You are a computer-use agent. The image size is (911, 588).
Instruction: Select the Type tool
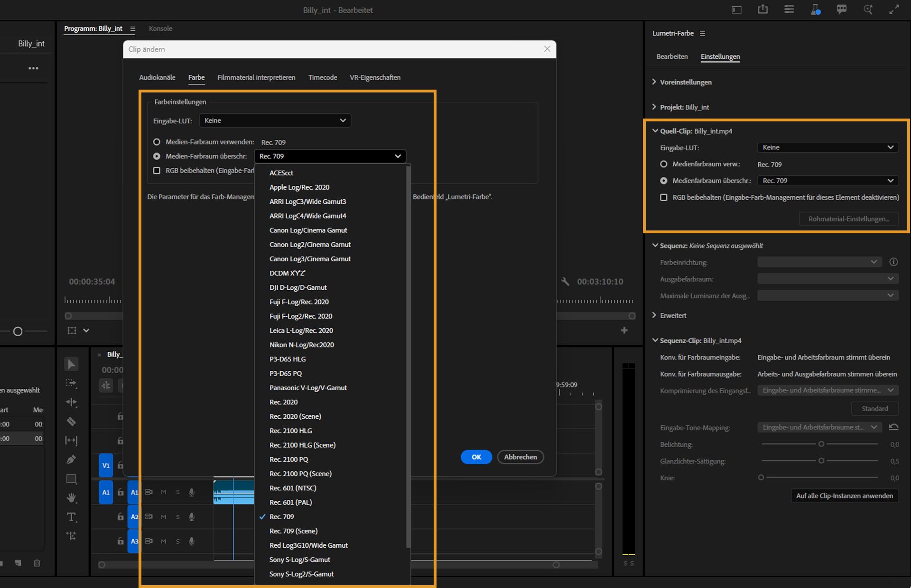pos(71,517)
